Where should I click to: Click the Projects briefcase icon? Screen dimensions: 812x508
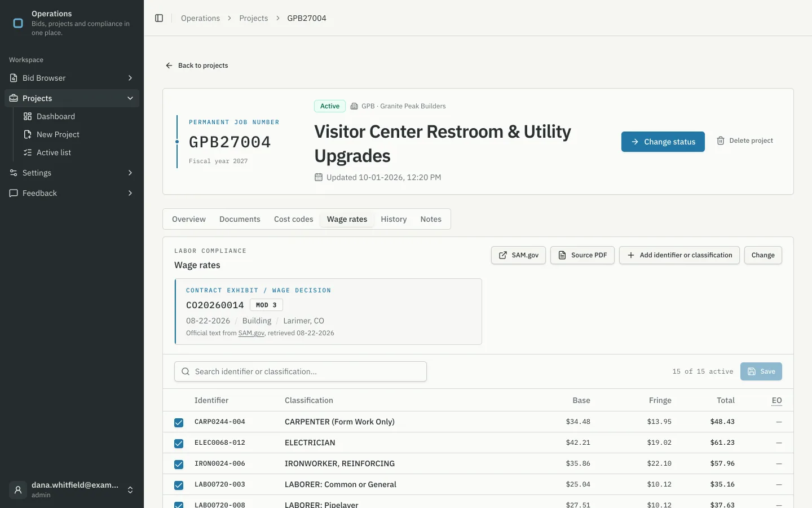coord(14,98)
